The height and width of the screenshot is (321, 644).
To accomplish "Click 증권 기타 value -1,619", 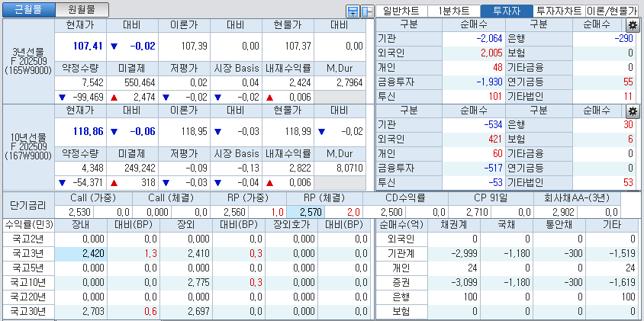I will click(x=622, y=282).
